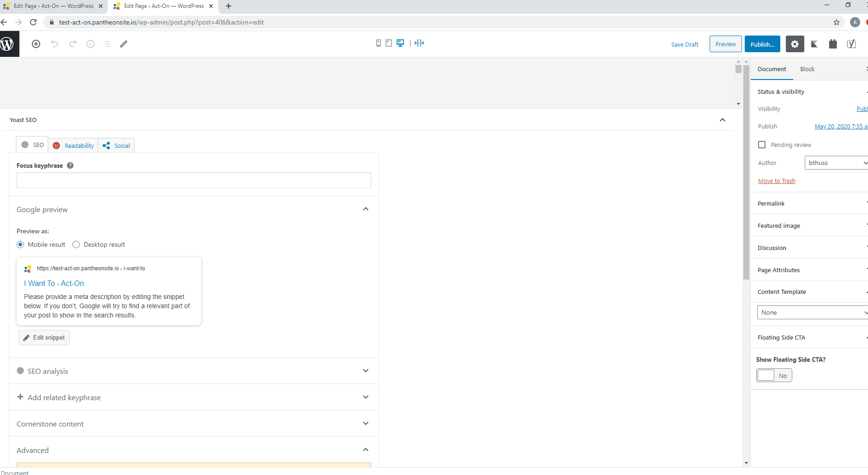This screenshot has height=475, width=868.
Task: Click the pencil tools icon in toolbar
Action: [x=124, y=44]
